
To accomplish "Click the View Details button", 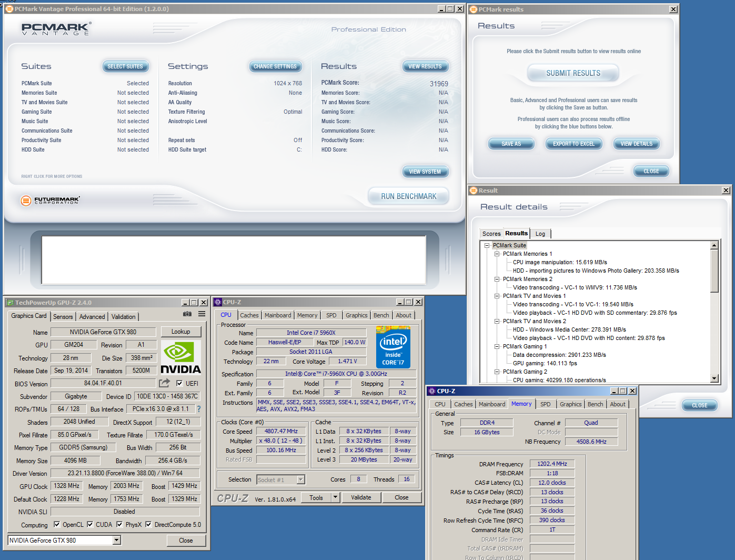I will pos(636,144).
